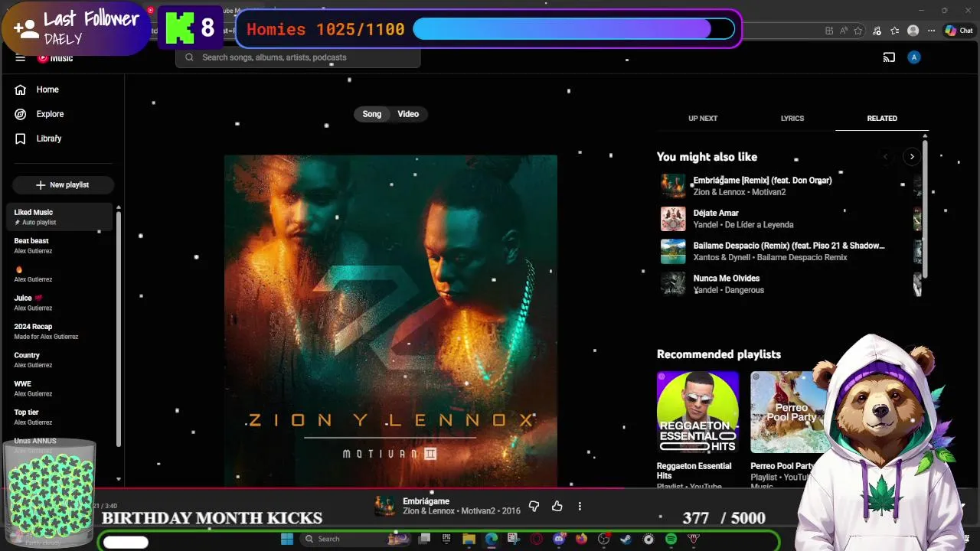The width and height of the screenshot is (980, 551).
Task: Open Perreo Pool Party playlist cover
Action: pyautogui.click(x=789, y=412)
